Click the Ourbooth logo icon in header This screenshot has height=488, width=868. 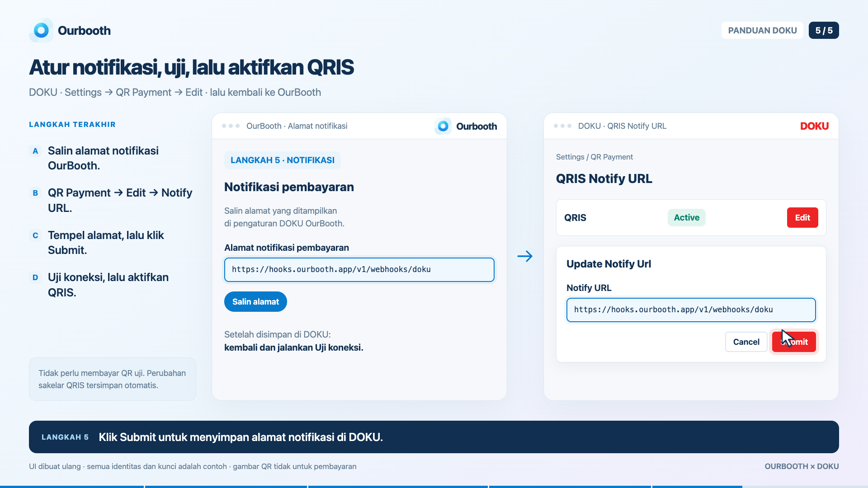click(41, 30)
